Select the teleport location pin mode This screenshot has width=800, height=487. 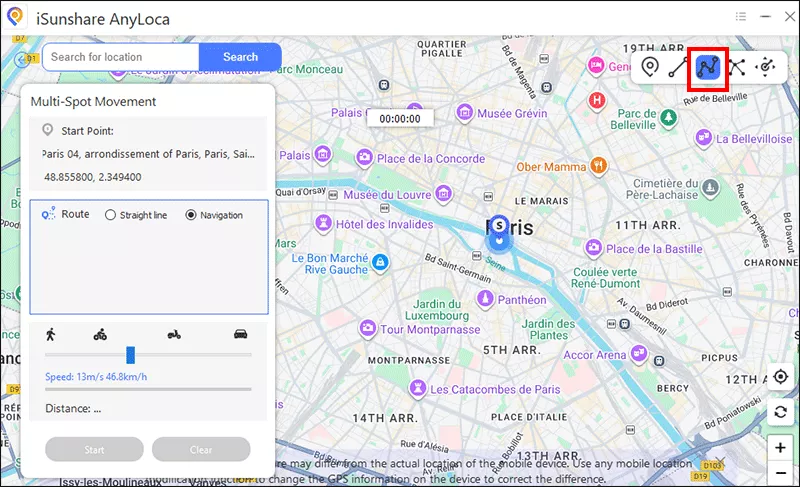pos(650,67)
